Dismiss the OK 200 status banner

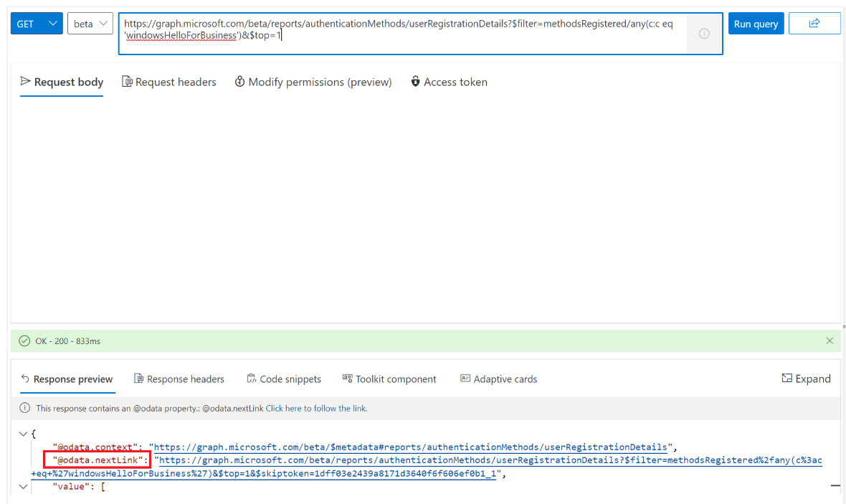pos(830,341)
